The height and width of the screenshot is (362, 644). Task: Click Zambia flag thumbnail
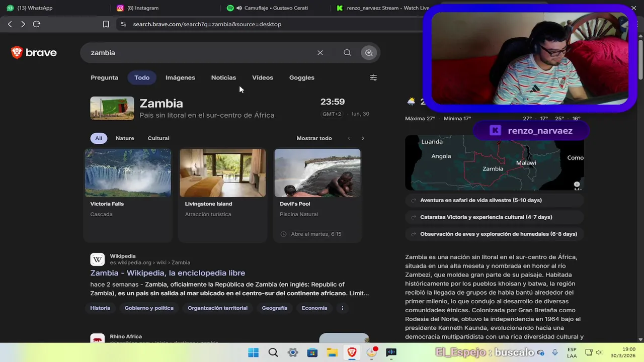[x=112, y=108]
